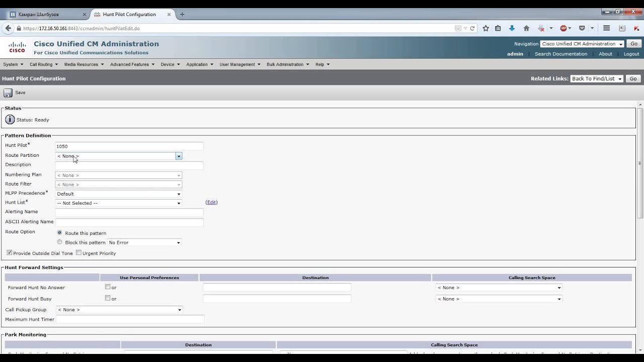Open the Call Routing menu
Image resolution: width=644 pixels, height=362 pixels.
(x=44, y=64)
